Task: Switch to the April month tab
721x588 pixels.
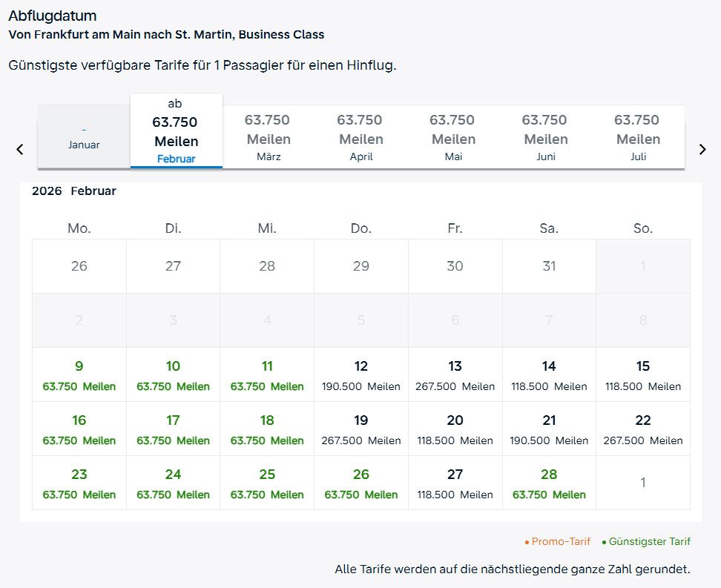Action: [x=360, y=137]
